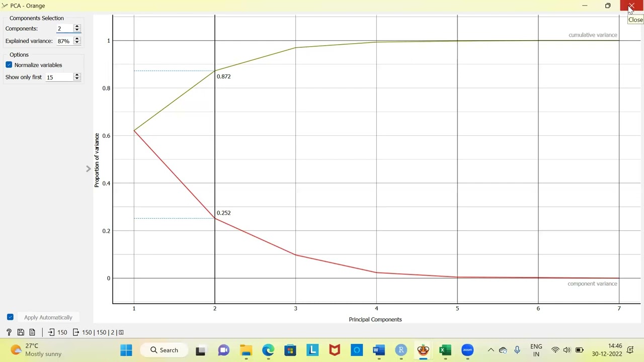Viewport: 644px width, 362px height.
Task: Decrease the Show only first spinner
Action: click(x=77, y=79)
